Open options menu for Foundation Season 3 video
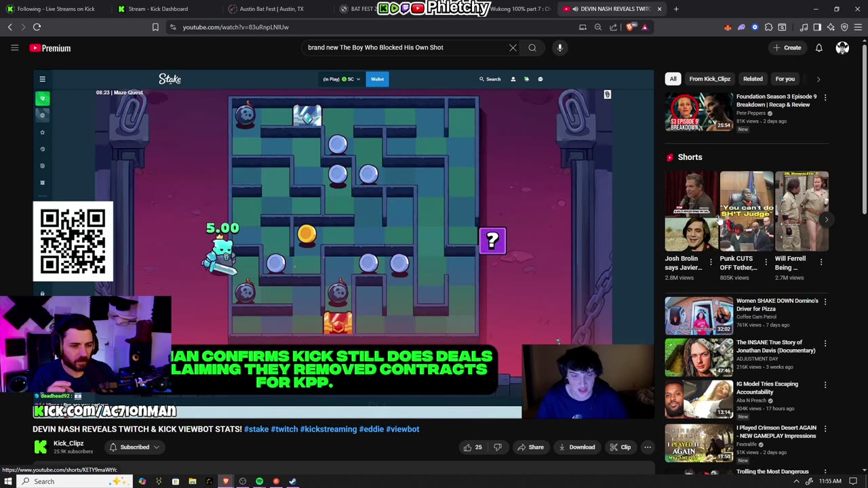This screenshot has height=488, width=868. click(x=825, y=98)
